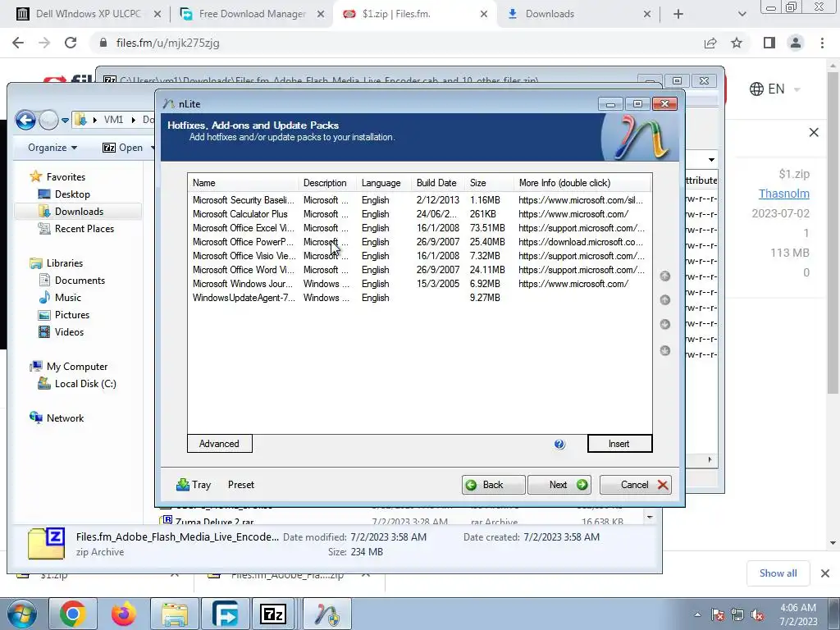The width and height of the screenshot is (840, 630).
Task: Open the Thasnolm uploader link
Action: [x=783, y=194]
